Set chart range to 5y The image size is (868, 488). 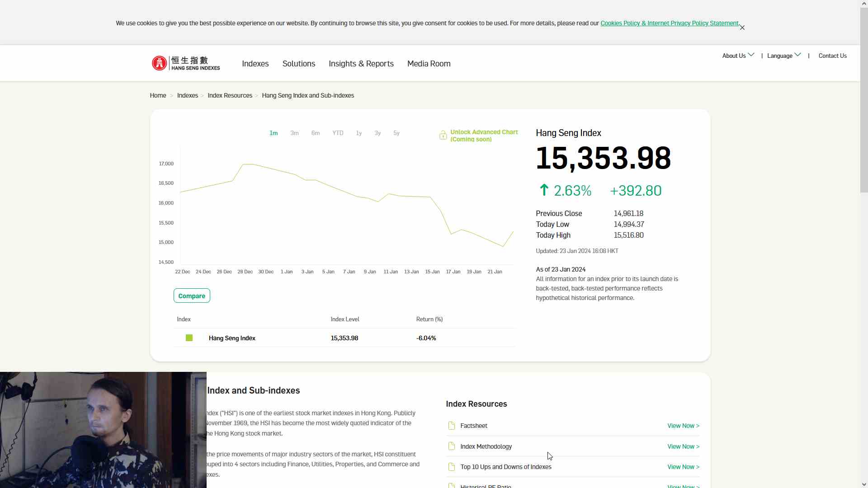coord(396,133)
